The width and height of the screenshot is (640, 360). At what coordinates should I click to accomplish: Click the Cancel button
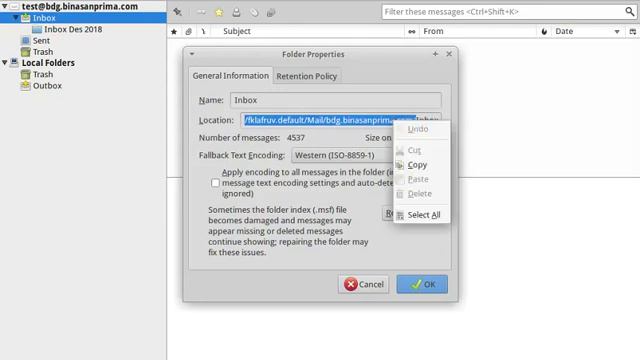[363, 284]
